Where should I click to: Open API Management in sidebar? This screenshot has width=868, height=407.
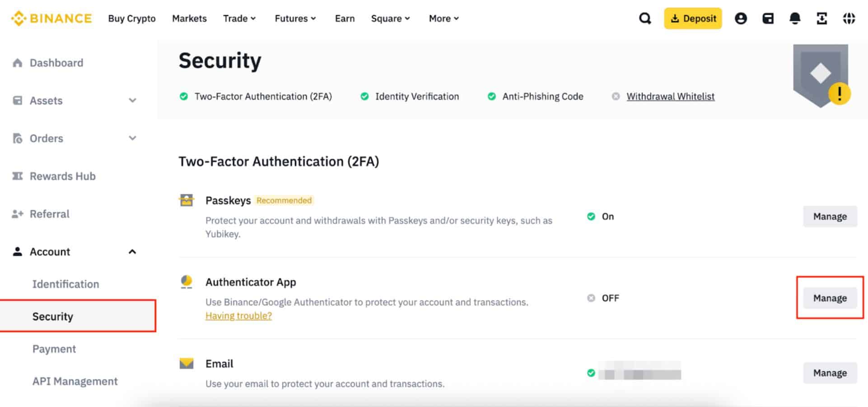(75, 381)
